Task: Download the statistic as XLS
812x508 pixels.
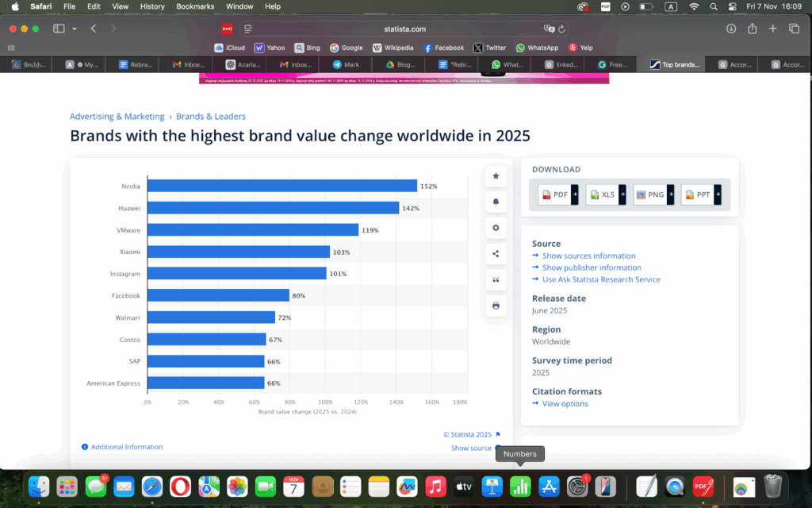Action: point(603,194)
